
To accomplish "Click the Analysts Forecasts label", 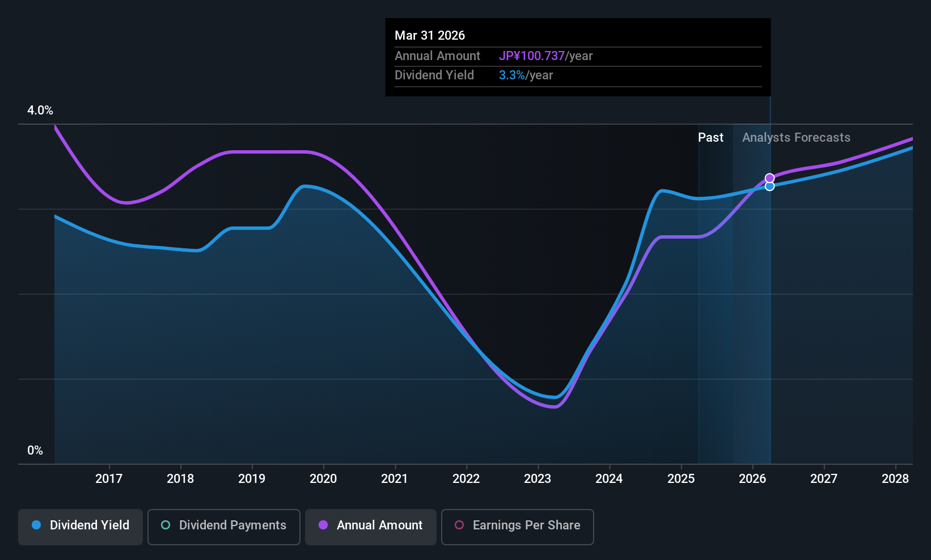I will 796,138.
